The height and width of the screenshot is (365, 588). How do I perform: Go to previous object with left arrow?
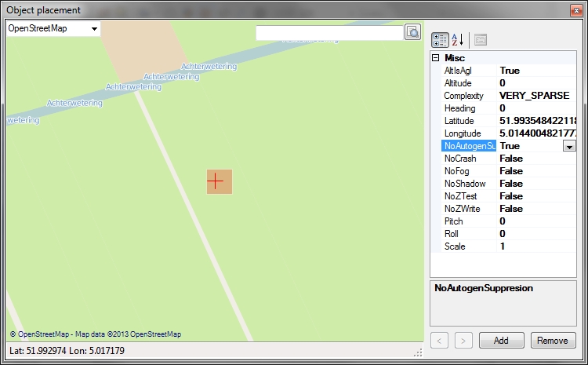439,340
